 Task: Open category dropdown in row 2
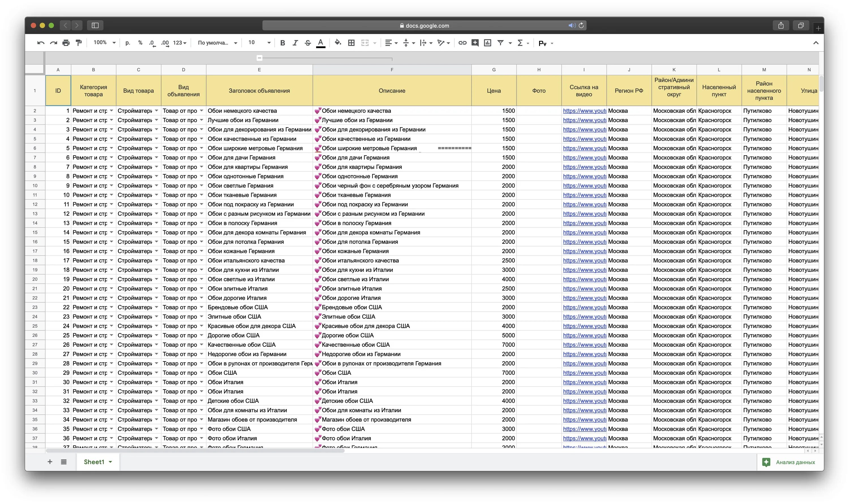tap(111, 111)
